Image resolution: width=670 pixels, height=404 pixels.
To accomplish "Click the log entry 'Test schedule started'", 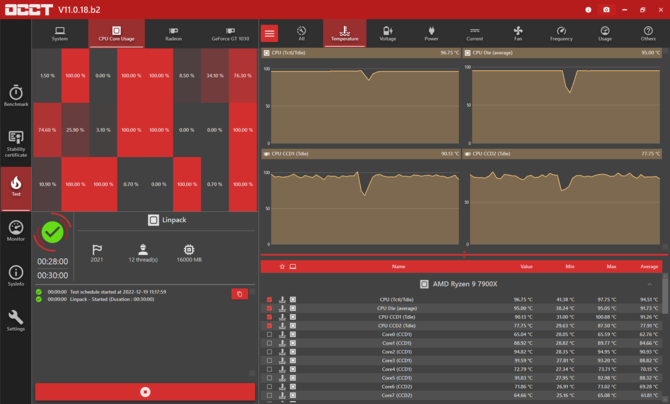I will [118, 292].
